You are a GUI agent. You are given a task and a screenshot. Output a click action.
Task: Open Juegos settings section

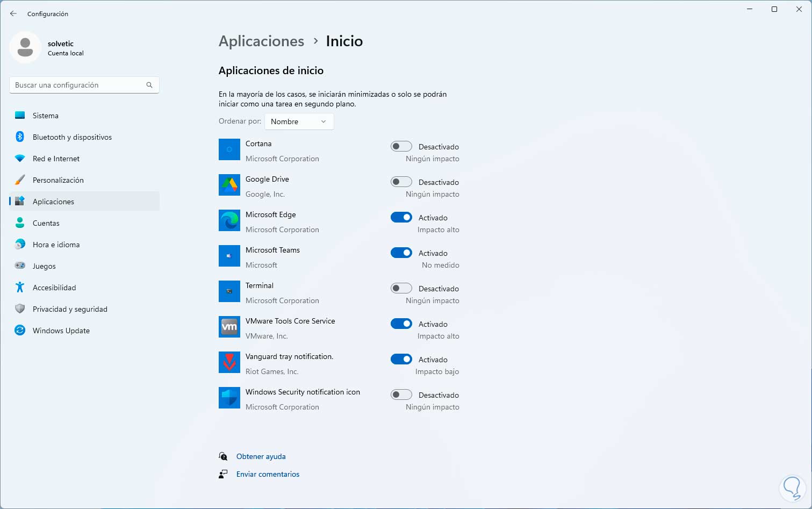click(84, 266)
